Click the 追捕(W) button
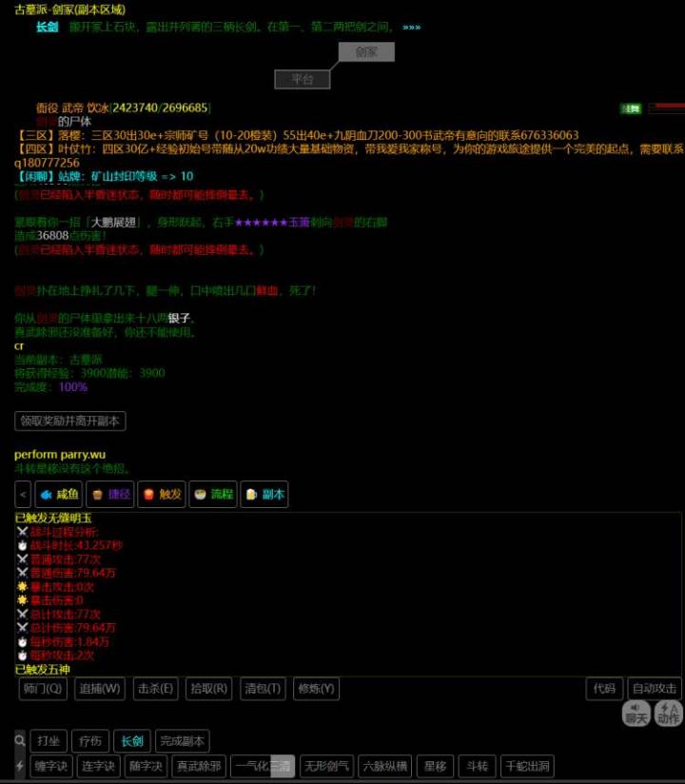This screenshot has width=685, height=784. [100, 689]
